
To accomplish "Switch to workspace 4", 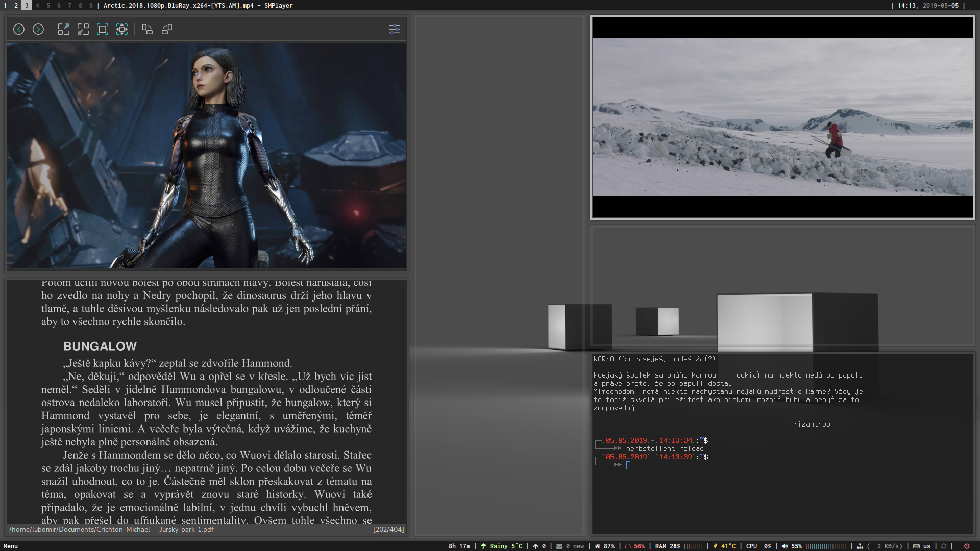I will pyautogui.click(x=37, y=5).
